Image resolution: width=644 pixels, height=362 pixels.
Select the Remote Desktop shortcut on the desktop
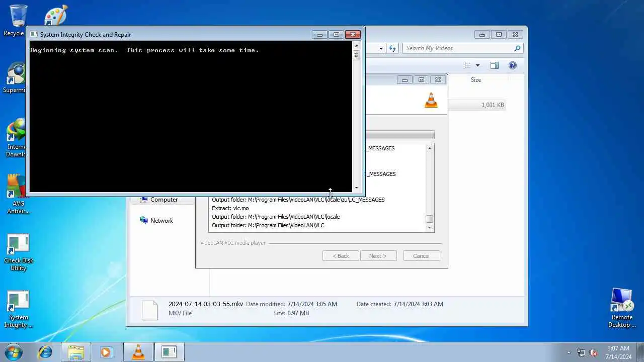pyautogui.click(x=622, y=308)
